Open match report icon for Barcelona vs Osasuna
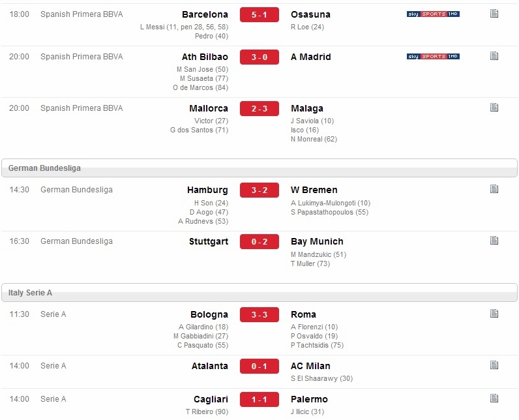The height and width of the screenshot is (420, 519). [x=494, y=14]
